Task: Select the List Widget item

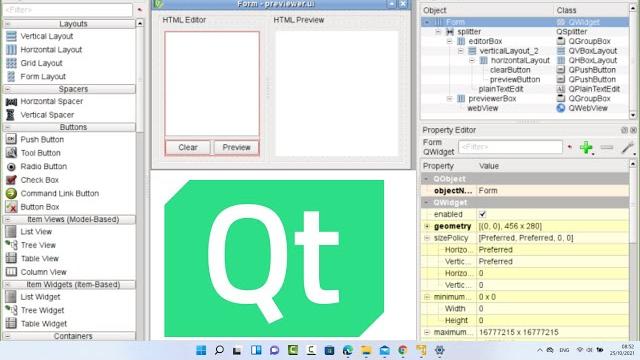Action: pyautogui.click(x=40, y=297)
